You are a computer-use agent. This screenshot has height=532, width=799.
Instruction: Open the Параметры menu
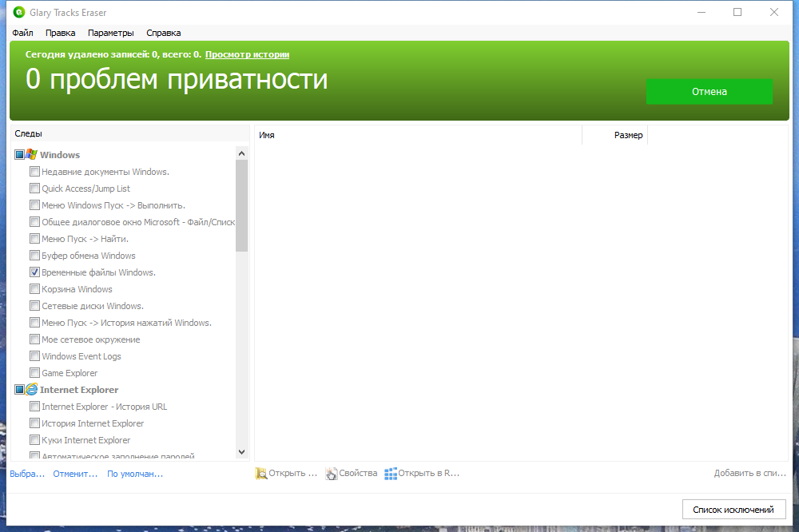pyautogui.click(x=110, y=33)
